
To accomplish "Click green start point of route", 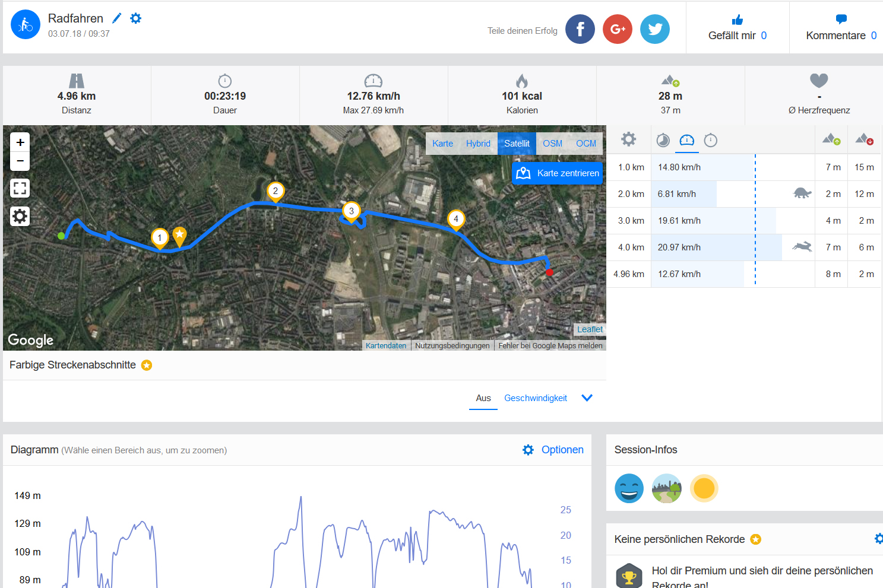I will [61, 236].
